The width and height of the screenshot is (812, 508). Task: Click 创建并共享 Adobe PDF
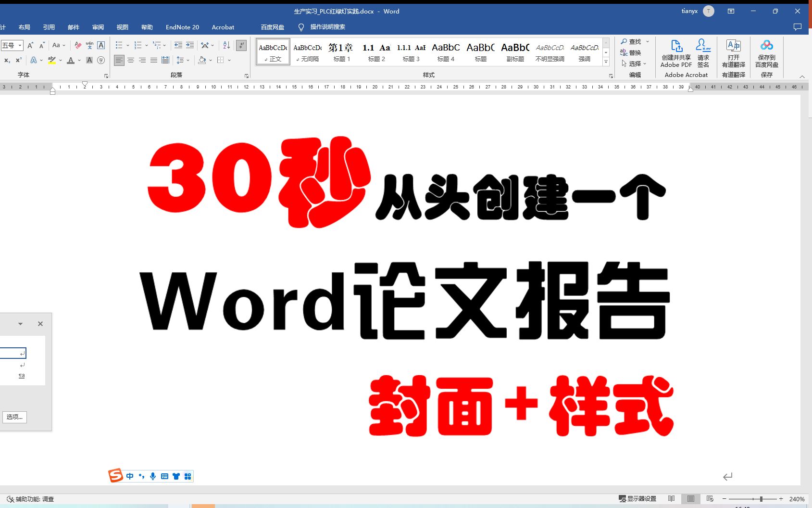676,53
